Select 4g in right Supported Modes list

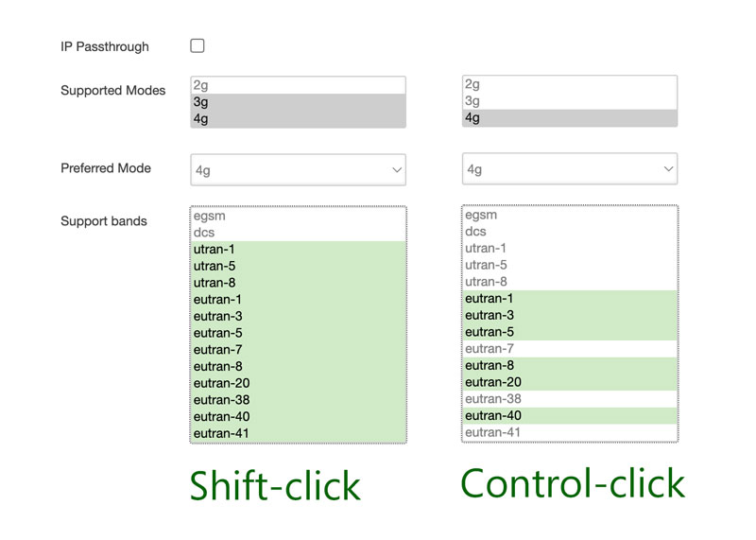[x=570, y=118]
